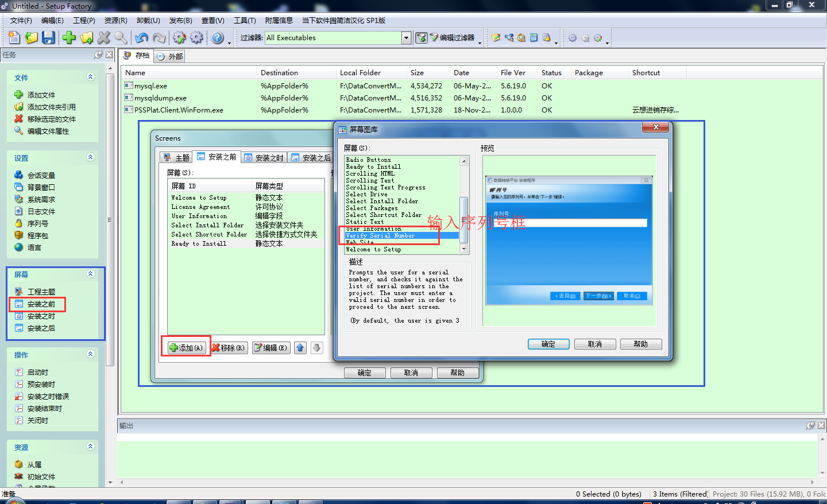Image resolution: width=827 pixels, height=504 pixels.
Task: Collapse the 屏幕 task panel section
Action: [90, 274]
